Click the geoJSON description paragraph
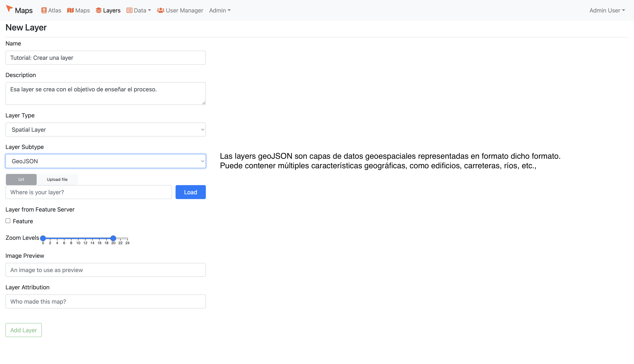 [390, 161]
